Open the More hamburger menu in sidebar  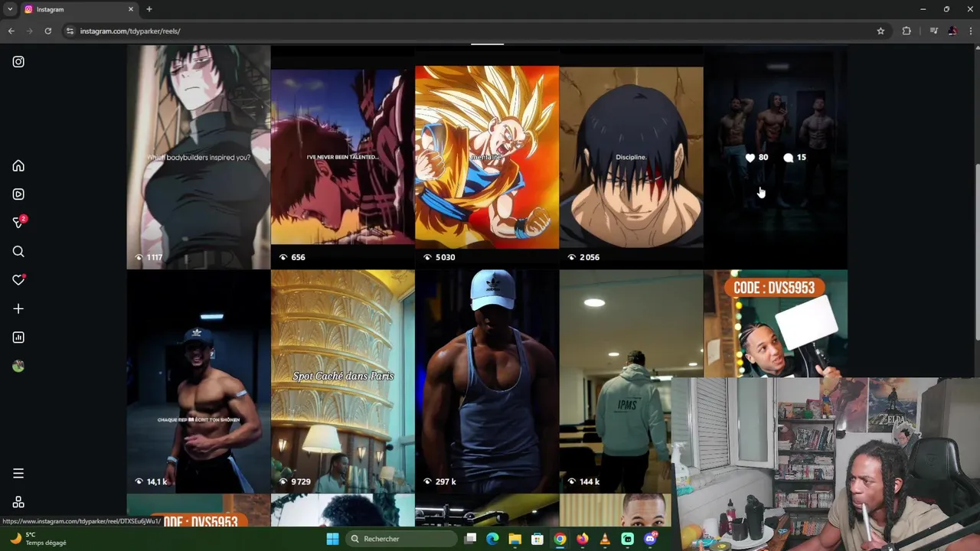(x=18, y=474)
